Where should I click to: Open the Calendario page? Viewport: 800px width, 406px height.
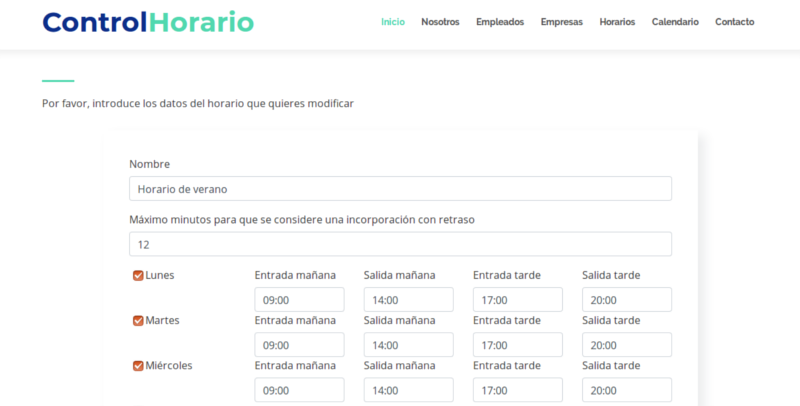[x=675, y=22]
